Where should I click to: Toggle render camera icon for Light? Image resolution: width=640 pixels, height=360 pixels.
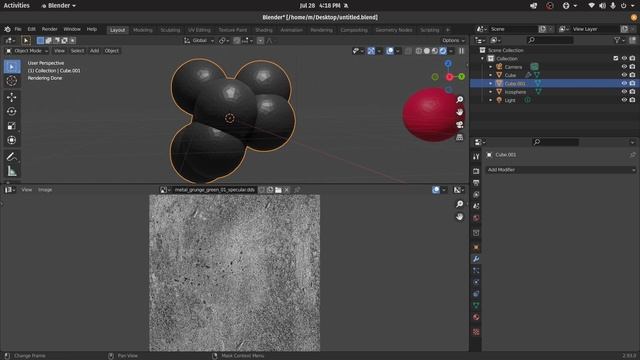pos(632,100)
